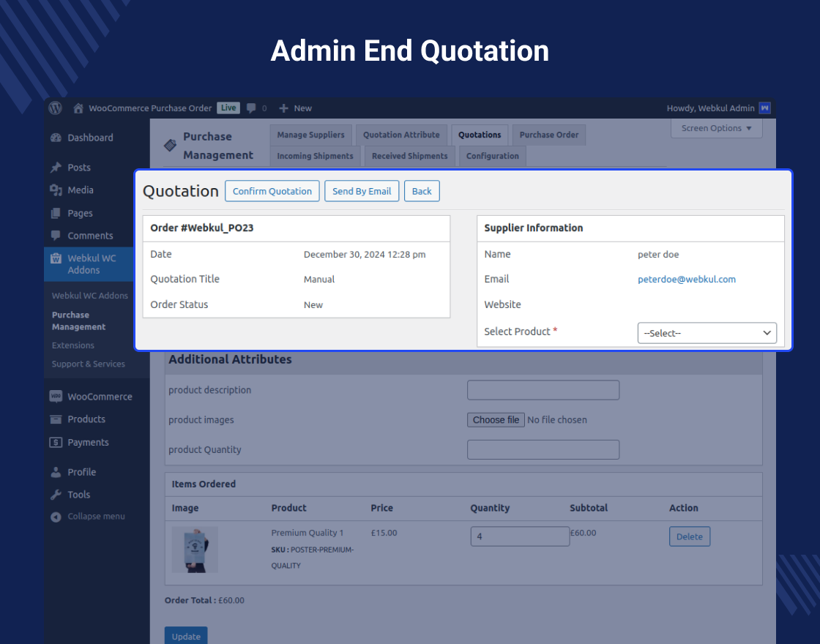Click the WooCommerce logo icon in sidebar
Viewport: 820px width, 644px height.
coord(55,396)
